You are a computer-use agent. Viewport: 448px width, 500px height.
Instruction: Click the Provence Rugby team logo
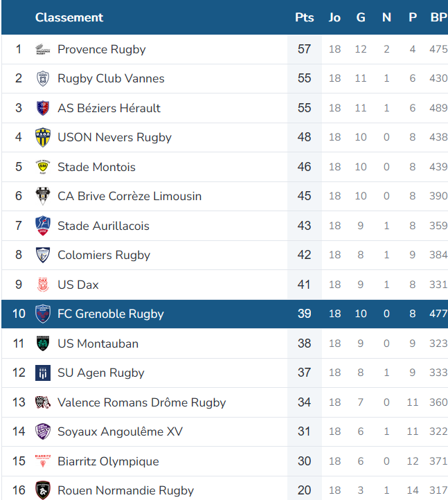tap(43, 49)
